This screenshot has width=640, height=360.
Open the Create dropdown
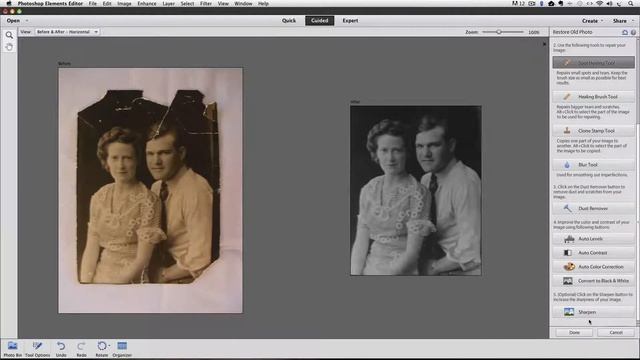click(x=592, y=21)
